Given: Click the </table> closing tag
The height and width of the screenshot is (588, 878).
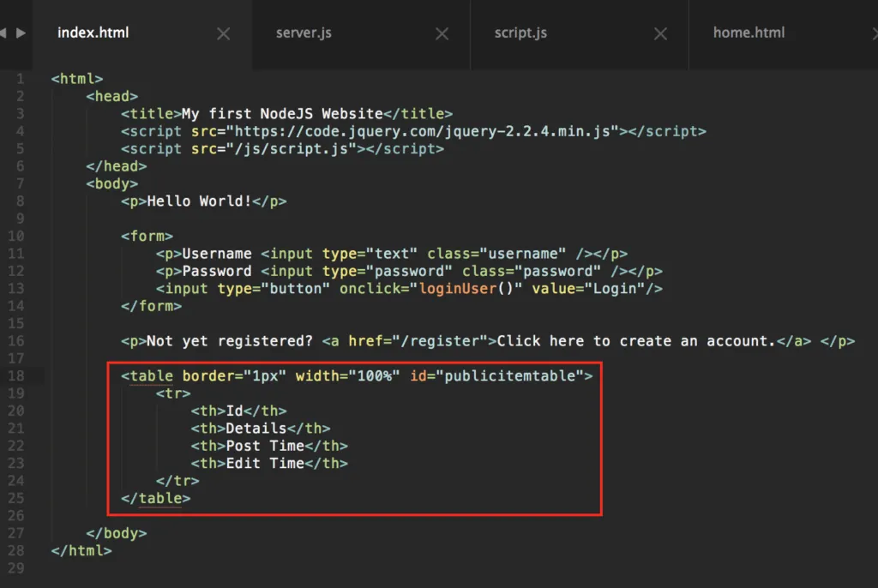Looking at the screenshot, I should point(156,498).
